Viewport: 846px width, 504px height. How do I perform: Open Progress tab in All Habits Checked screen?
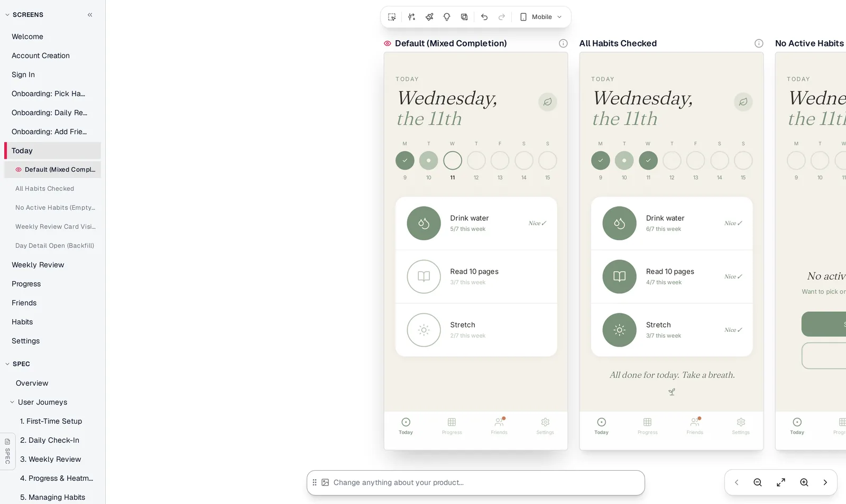pos(647,426)
